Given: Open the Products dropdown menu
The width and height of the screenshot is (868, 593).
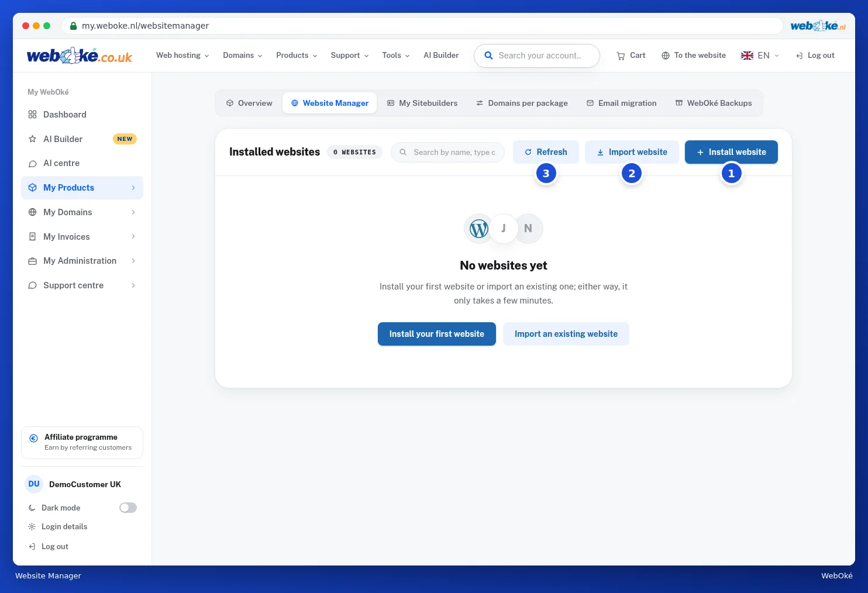Looking at the screenshot, I should coord(297,56).
